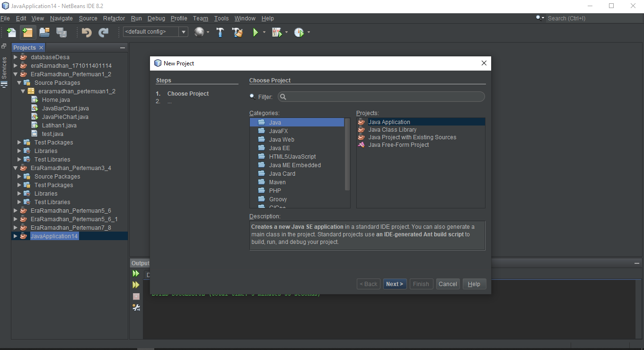Screen dimensions: 644x350
Task: Collapse the eraramadhan_pertemuan1_2 package node
Action: tap(23, 91)
